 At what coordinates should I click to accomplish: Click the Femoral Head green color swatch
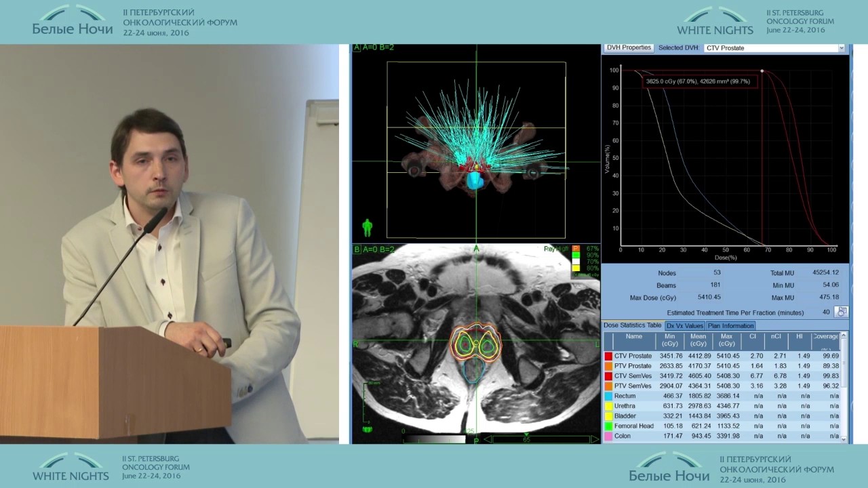[x=608, y=426]
